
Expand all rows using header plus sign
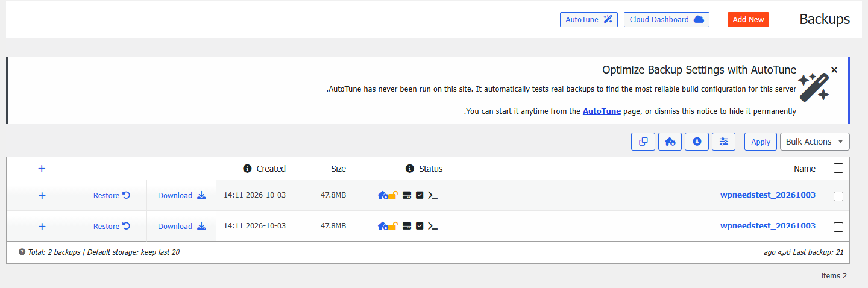[x=42, y=169]
